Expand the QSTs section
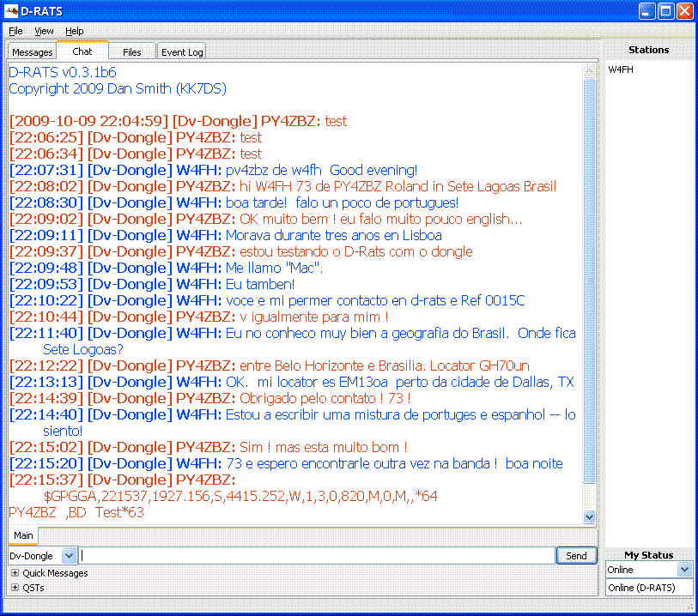The height and width of the screenshot is (616, 698). (x=15, y=588)
